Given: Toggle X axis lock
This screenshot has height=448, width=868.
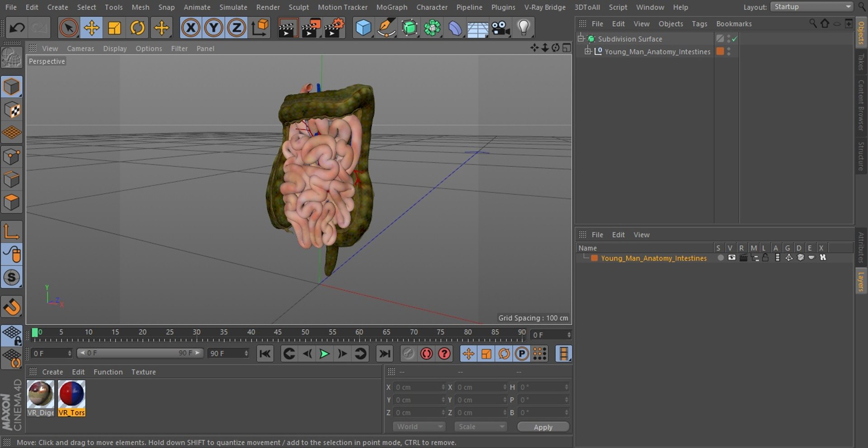Looking at the screenshot, I should point(191,28).
